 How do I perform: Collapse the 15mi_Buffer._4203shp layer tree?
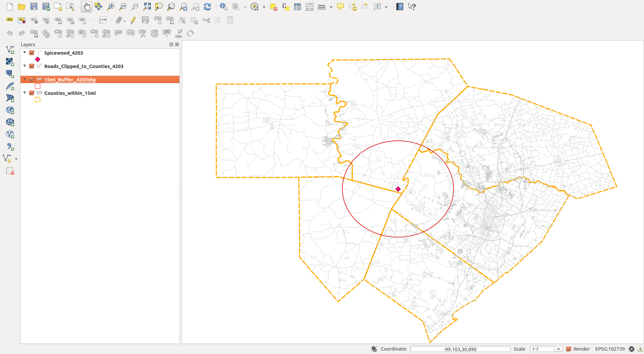[x=25, y=79]
